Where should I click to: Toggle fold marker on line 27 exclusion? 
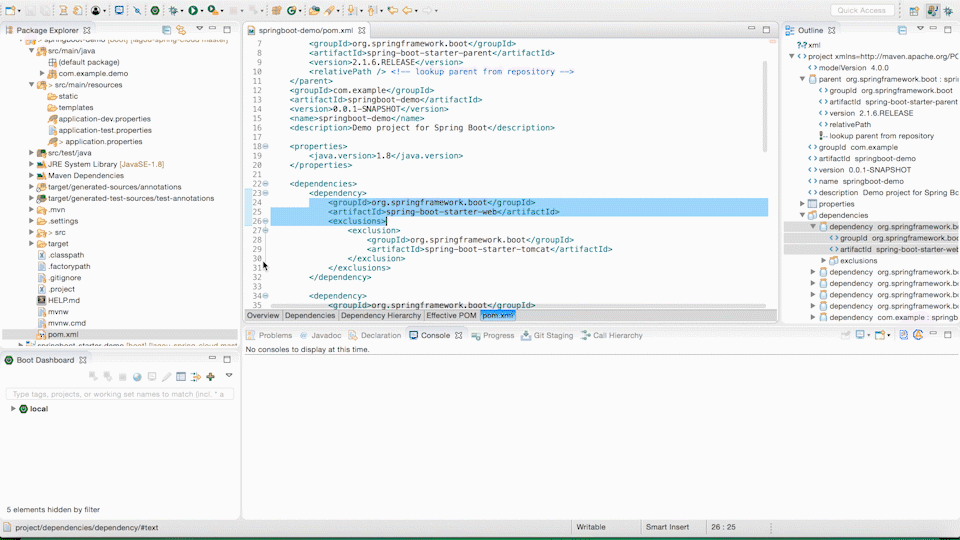pyautogui.click(x=265, y=230)
